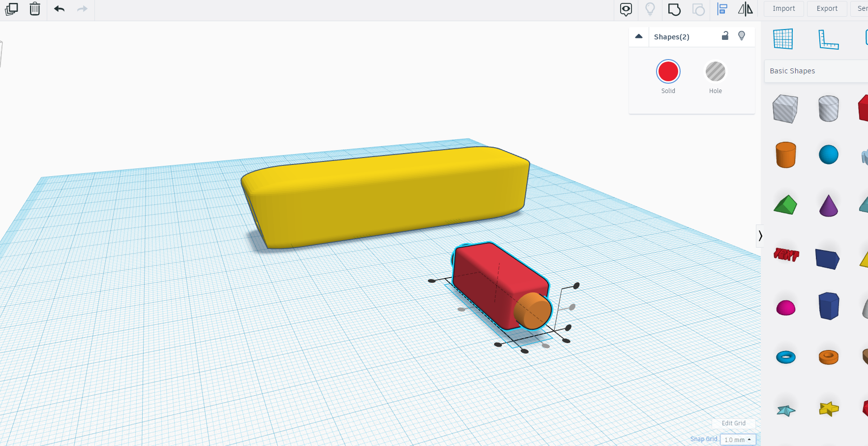Choose the red TEXT shape
Viewport: 868px width, 446px height.
point(786,255)
